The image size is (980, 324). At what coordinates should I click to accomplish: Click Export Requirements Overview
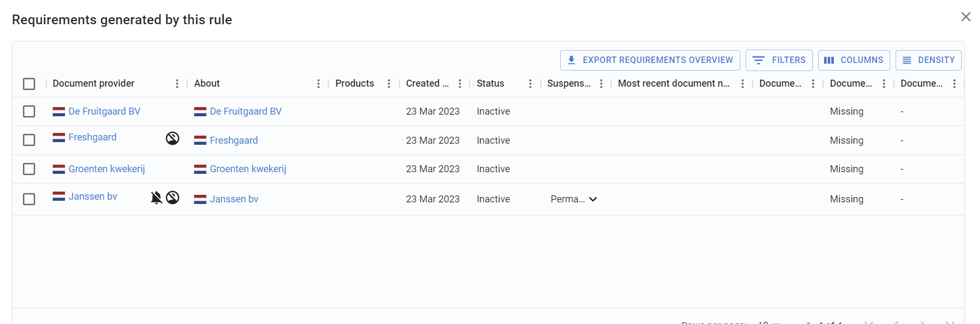[650, 60]
